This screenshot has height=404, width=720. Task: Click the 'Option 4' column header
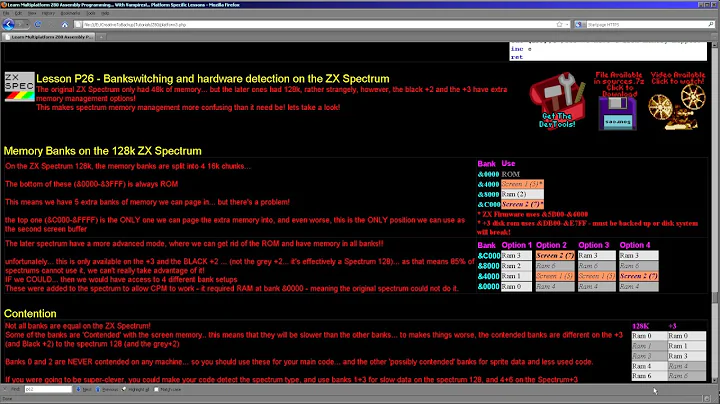pyautogui.click(x=635, y=245)
